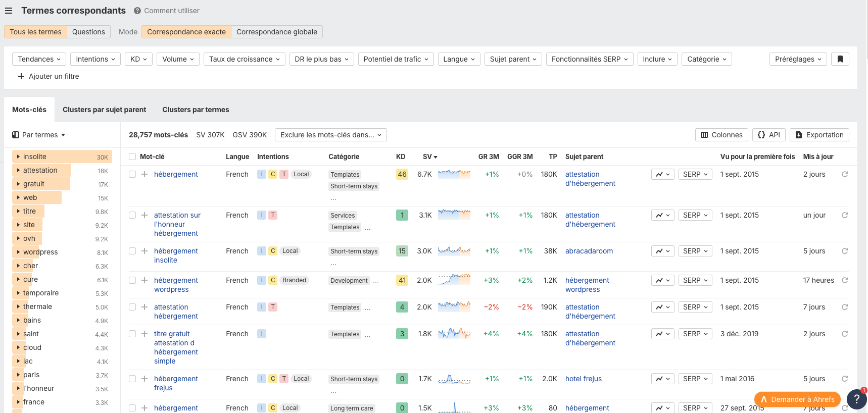Expand the insolite term group
Screen dimensions: 868x413
click(x=18, y=157)
